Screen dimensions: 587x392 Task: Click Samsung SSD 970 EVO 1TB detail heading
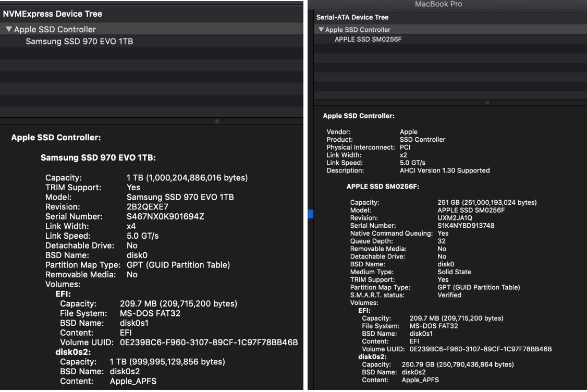(98, 157)
